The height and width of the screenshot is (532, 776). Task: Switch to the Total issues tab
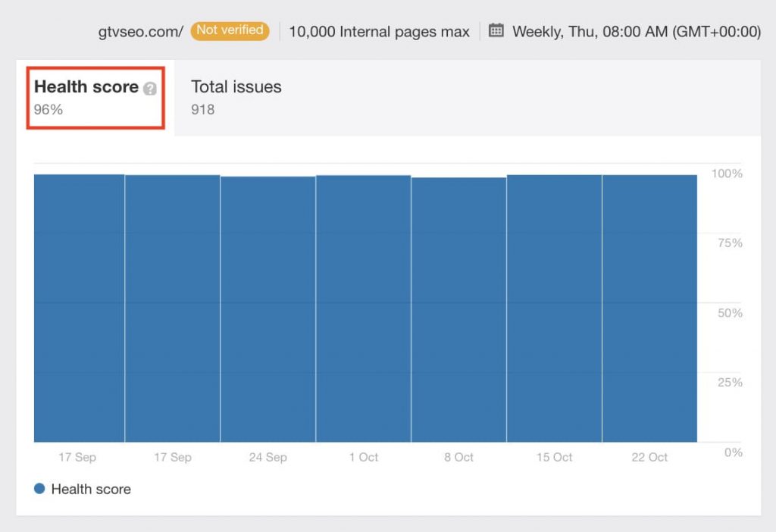coord(236,87)
